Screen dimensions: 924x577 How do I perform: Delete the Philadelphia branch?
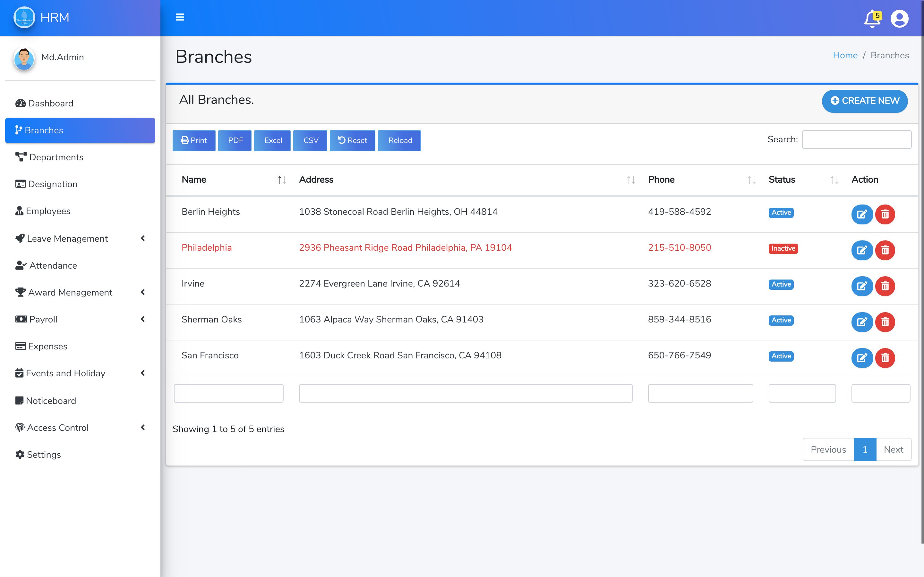885,250
